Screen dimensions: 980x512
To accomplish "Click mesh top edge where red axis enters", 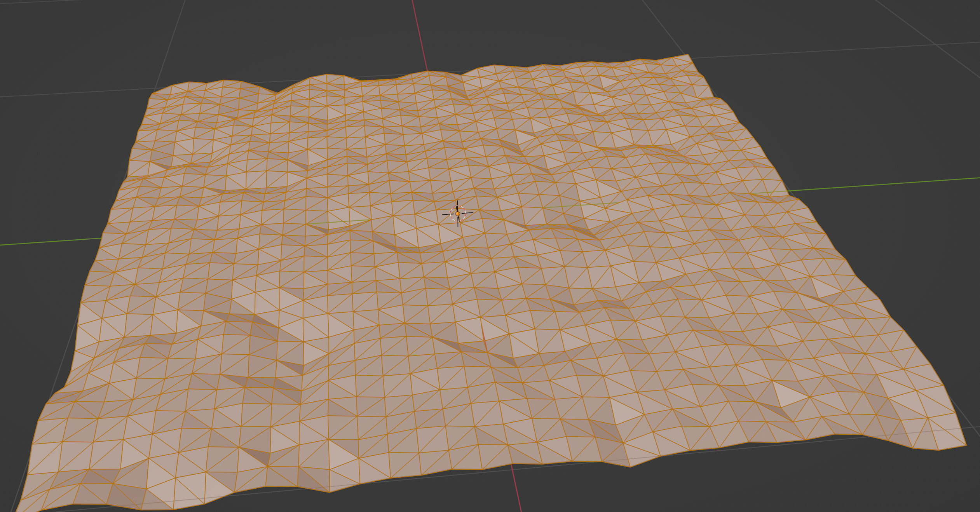I will [x=428, y=71].
